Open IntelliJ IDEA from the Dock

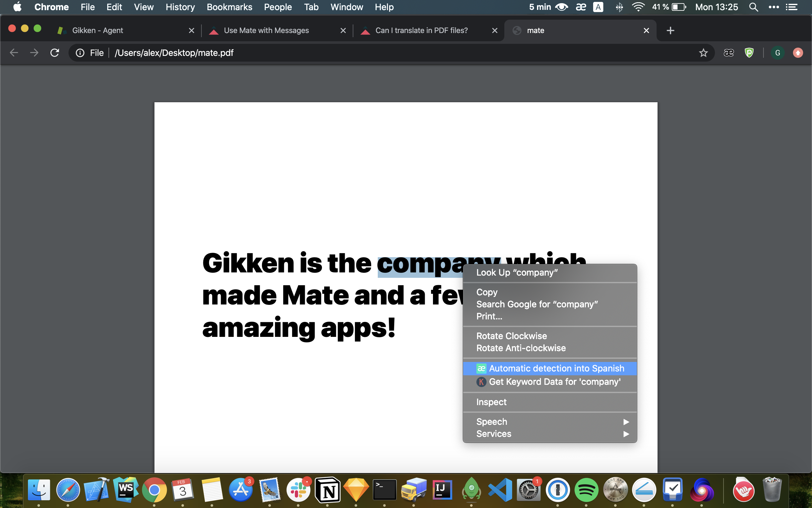click(442, 490)
